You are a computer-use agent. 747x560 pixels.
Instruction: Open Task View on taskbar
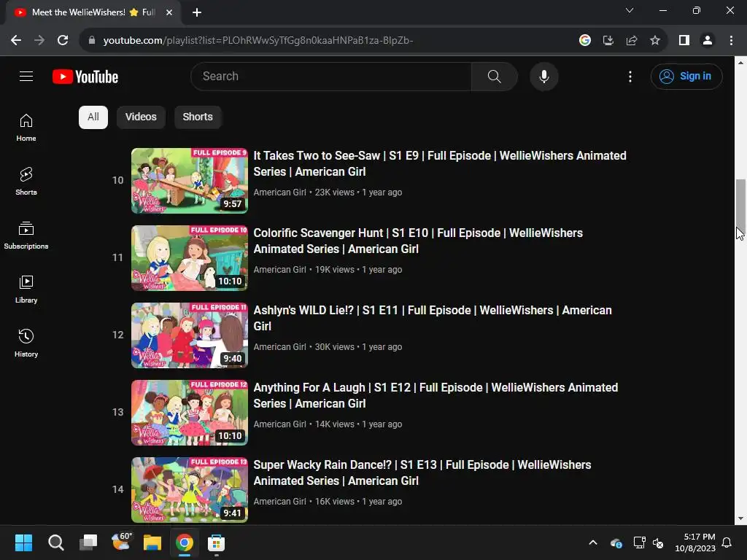tap(88, 542)
